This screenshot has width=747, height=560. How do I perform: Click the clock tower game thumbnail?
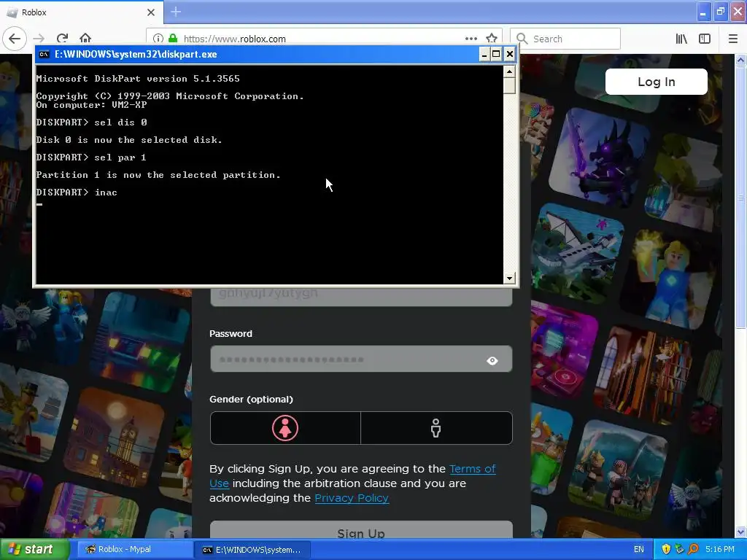(115, 438)
